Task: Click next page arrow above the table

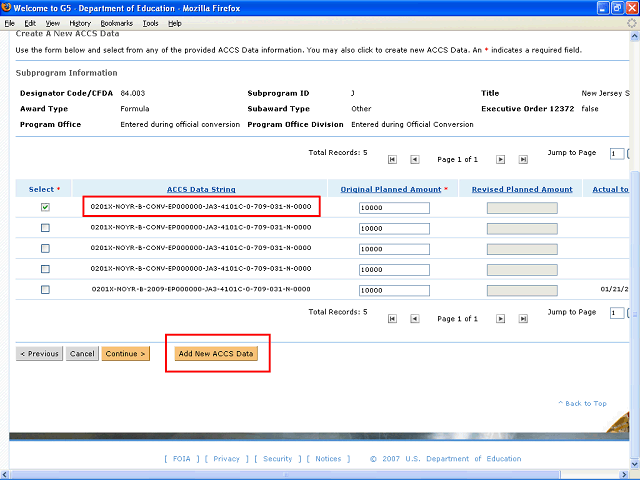Action: (500, 160)
